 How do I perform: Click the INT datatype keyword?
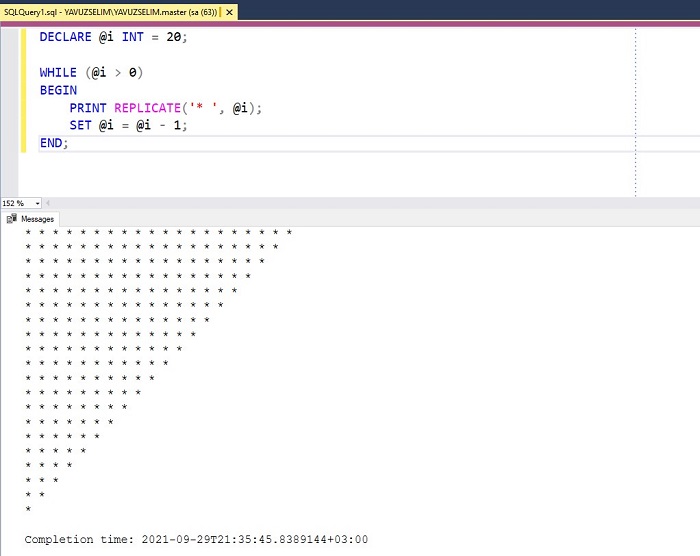point(133,37)
